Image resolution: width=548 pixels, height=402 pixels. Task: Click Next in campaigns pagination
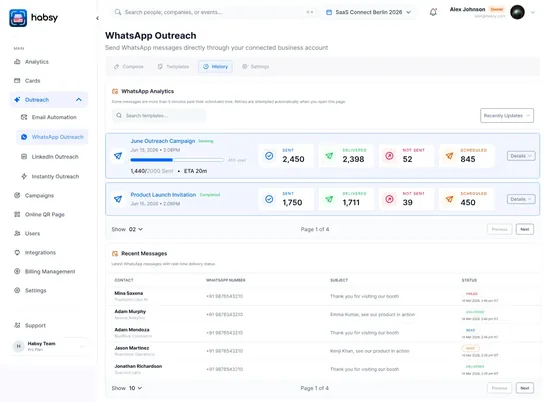525,229
